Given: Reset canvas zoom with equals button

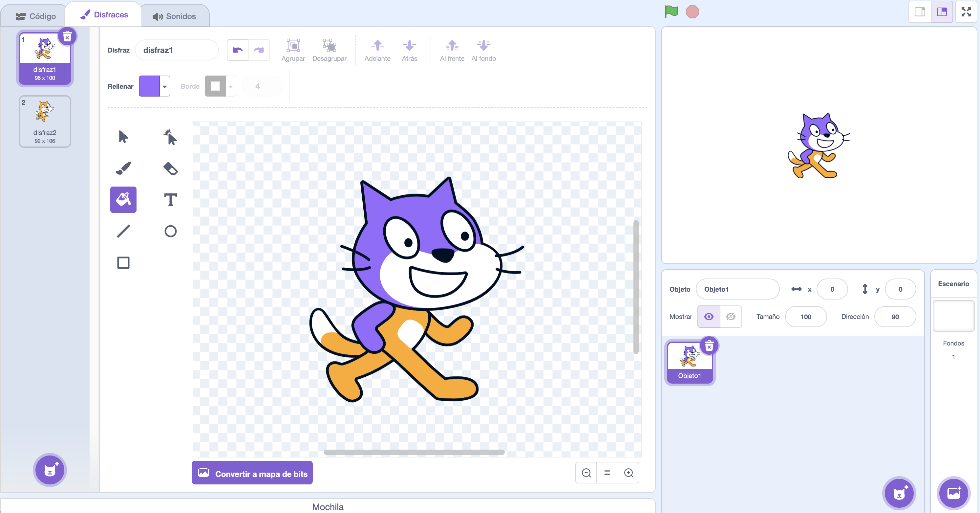Looking at the screenshot, I should coord(607,473).
